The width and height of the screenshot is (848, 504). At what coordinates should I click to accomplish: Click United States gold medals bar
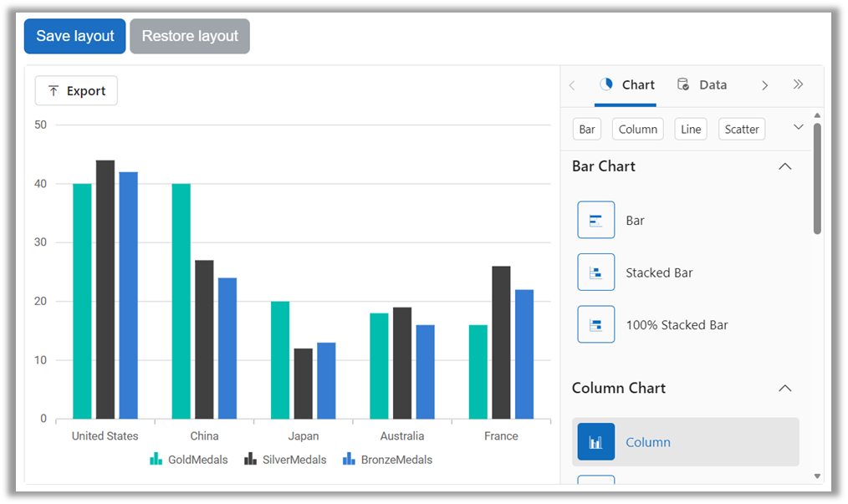pos(82,301)
